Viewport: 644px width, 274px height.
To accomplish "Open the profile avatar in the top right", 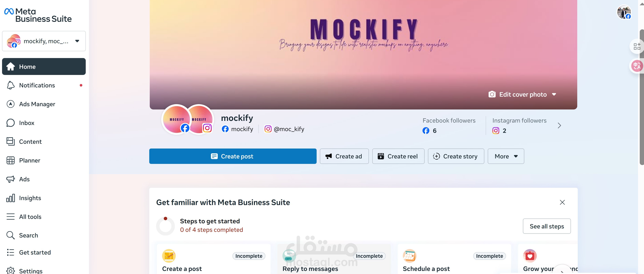I will tap(624, 12).
